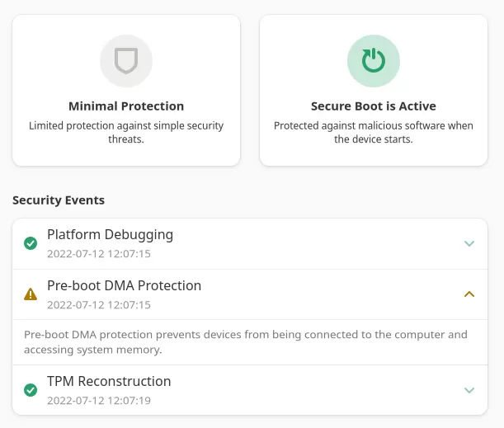The image size is (504, 428).
Task: Select the TPM Reconstruction event title
Action: coord(109,381)
